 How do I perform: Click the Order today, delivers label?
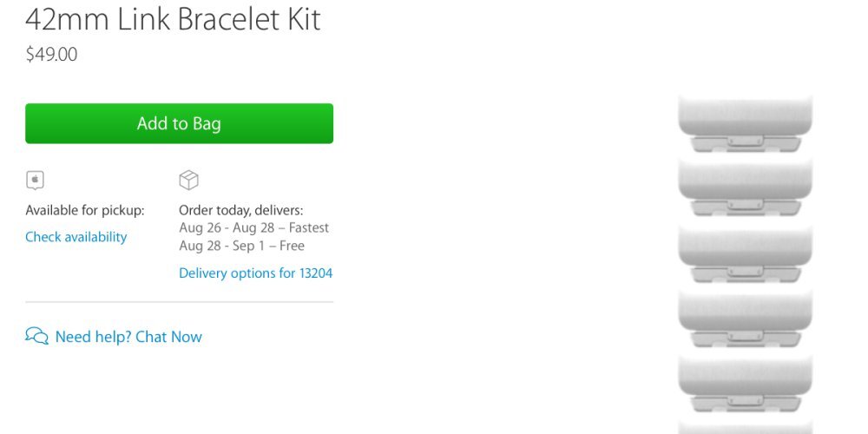point(240,210)
